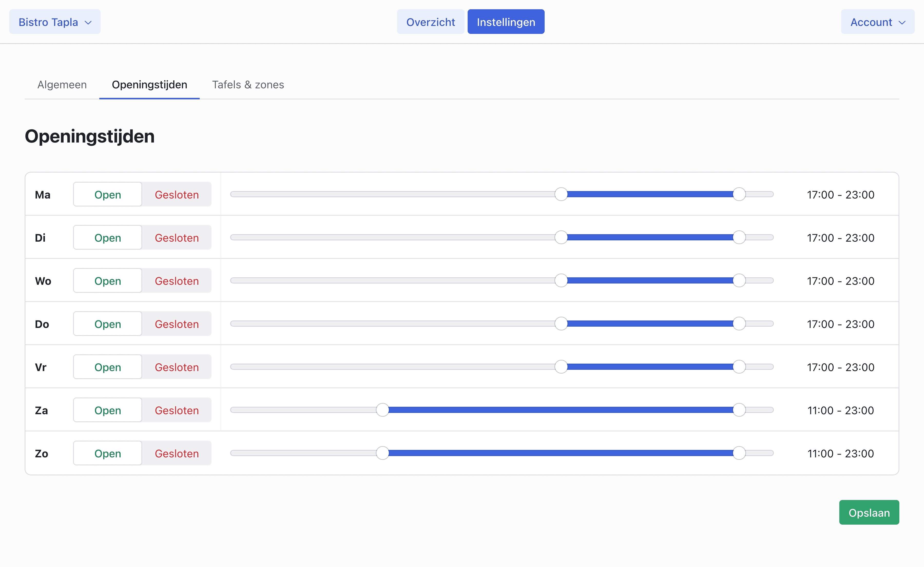Open the Bistro Tapla restaurant dropdown
The image size is (924, 567).
(55, 22)
